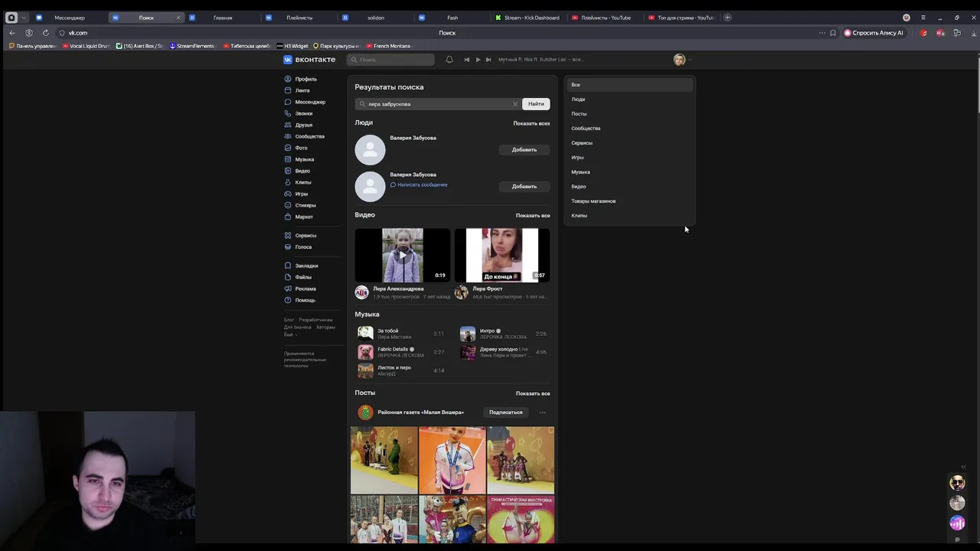Open VK notifications bell
The width and height of the screenshot is (980, 551).
pos(449,60)
